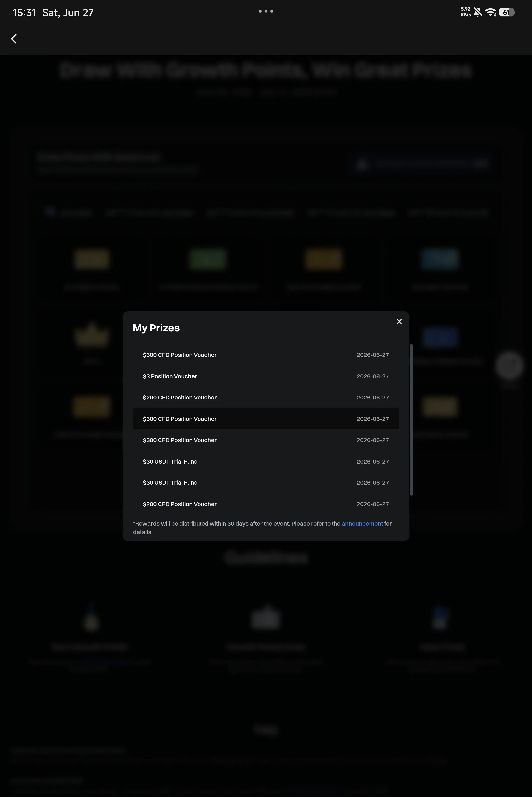The height and width of the screenshot is (797, 532).
Task: Tap the muted notification bell icon
Action: point(478,12)
